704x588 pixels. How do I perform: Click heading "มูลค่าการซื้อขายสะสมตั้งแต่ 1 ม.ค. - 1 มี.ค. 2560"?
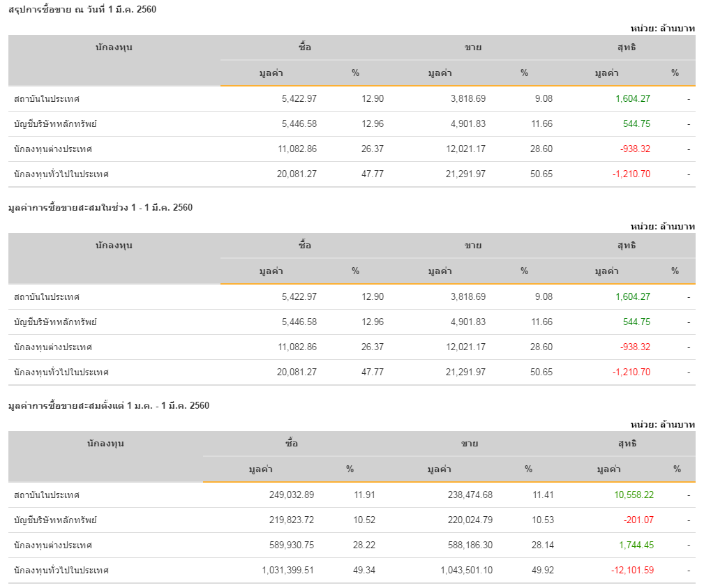tap(109, 405)
